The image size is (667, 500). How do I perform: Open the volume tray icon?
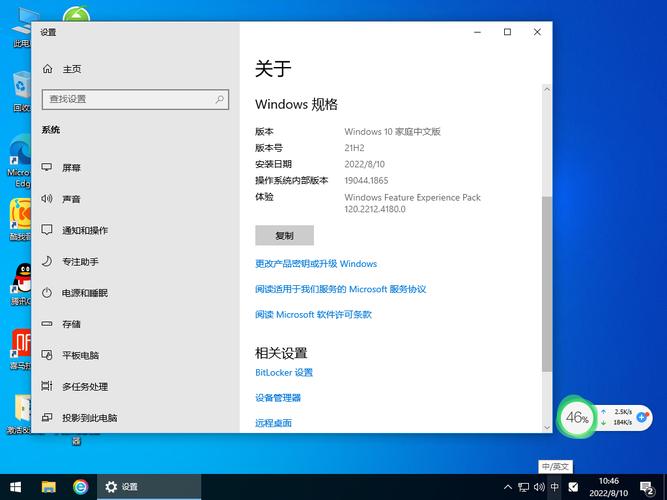point(539,487)
